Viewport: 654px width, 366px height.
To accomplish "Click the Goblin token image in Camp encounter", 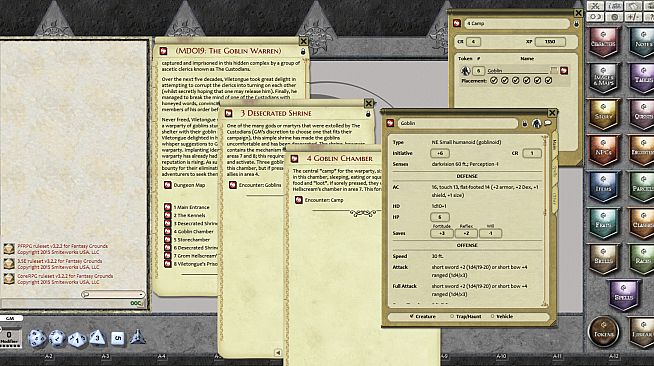I will click(465, 70).
